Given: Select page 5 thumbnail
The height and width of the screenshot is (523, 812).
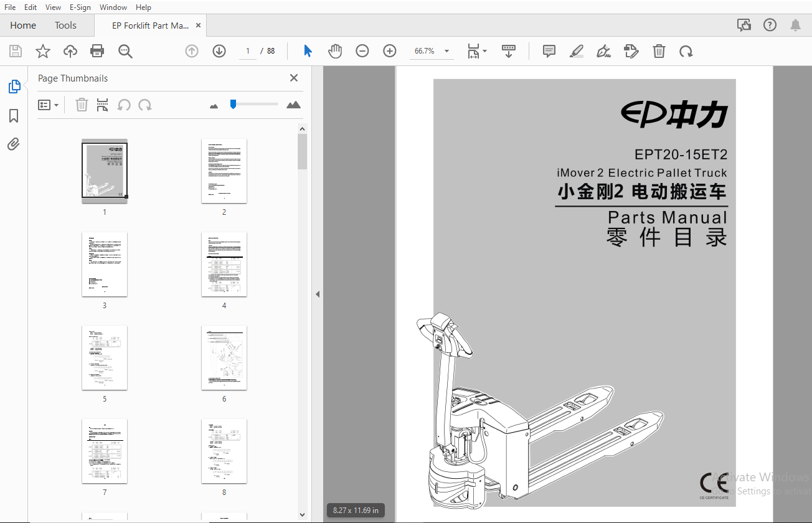Looking at the screenshot, I should coord(105,357).
